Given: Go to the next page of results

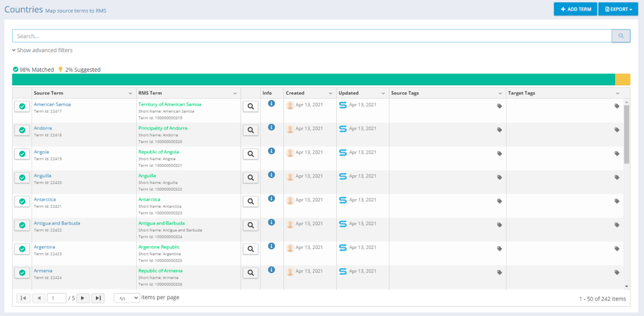Looking at the screenshot, I should 83,298.
